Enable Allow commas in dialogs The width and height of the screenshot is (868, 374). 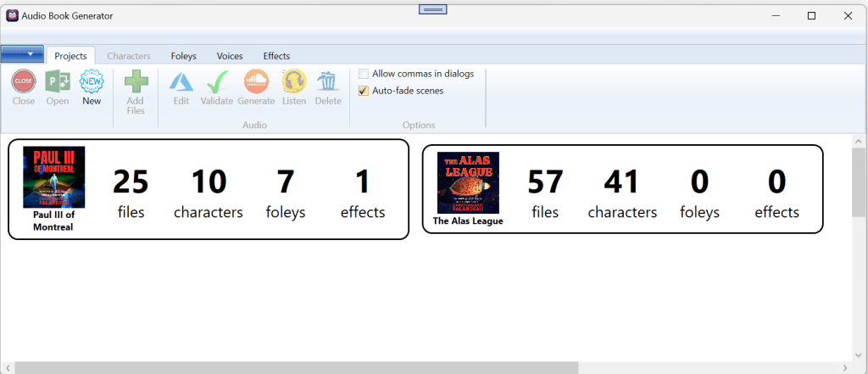coord(364,74)
